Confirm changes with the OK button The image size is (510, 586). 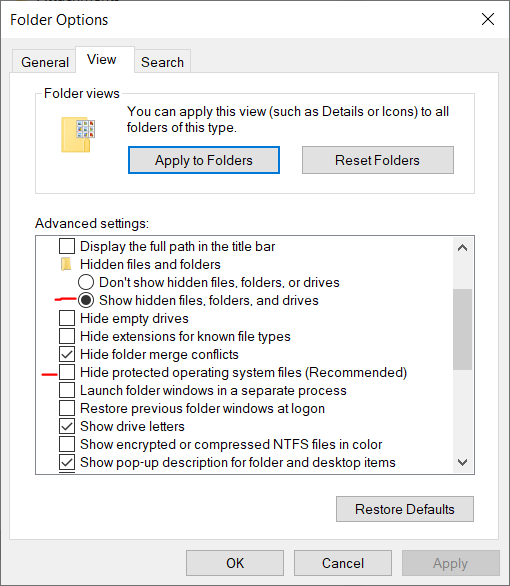point(235,563)
